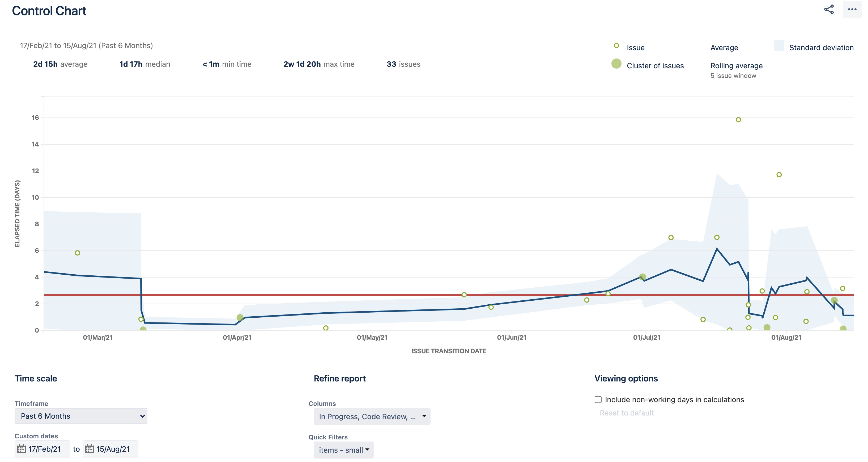This screenshot has height=462, width=868.
Task: Click the issue cluster near 01/Apr/21
Action: point(240,318)
